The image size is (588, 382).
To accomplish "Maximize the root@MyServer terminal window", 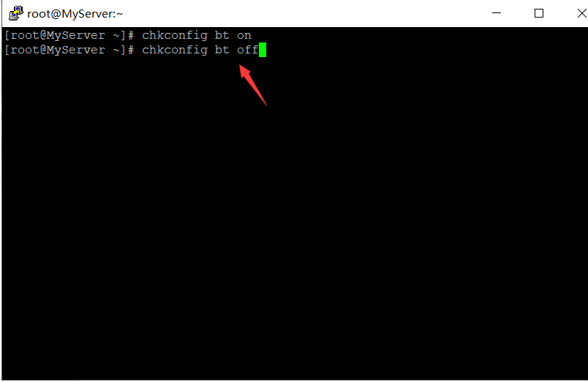I will pyautogui.click(x=539, y=13).
